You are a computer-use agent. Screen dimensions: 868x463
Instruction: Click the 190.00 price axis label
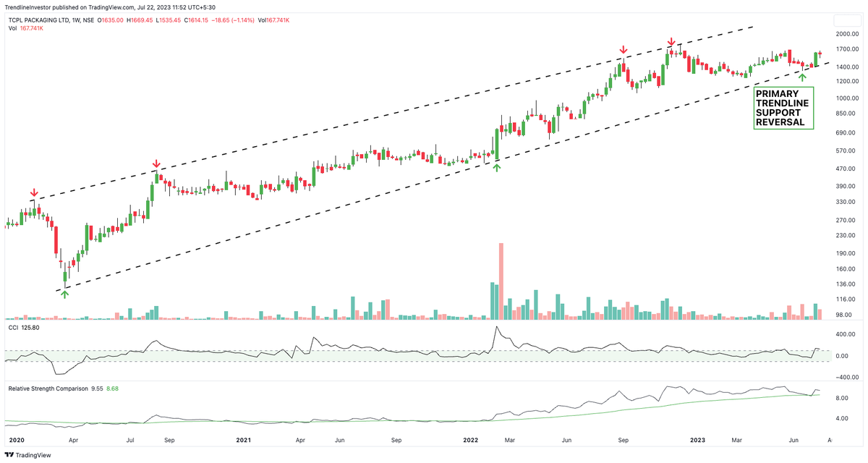coord(846,253)
